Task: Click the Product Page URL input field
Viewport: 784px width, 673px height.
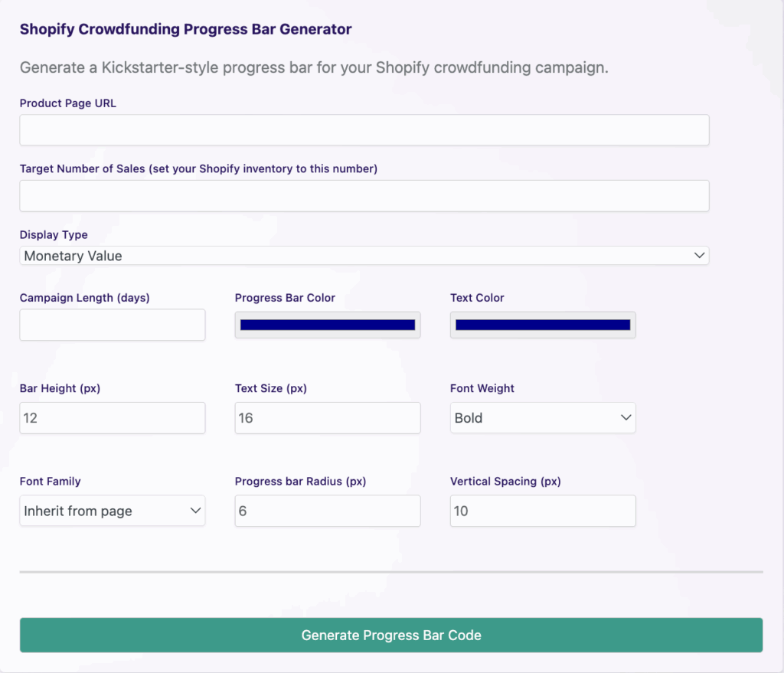Action: tap(364, 130)
